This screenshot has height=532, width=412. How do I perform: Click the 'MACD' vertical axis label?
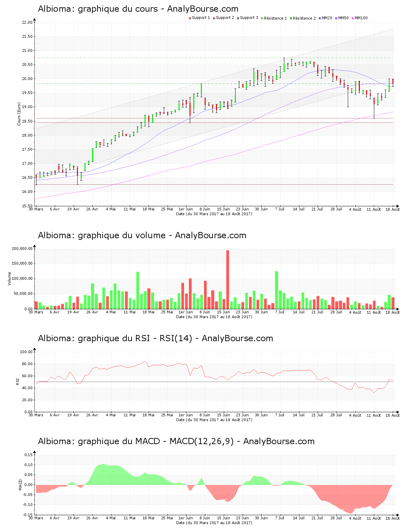click(20, 485)
